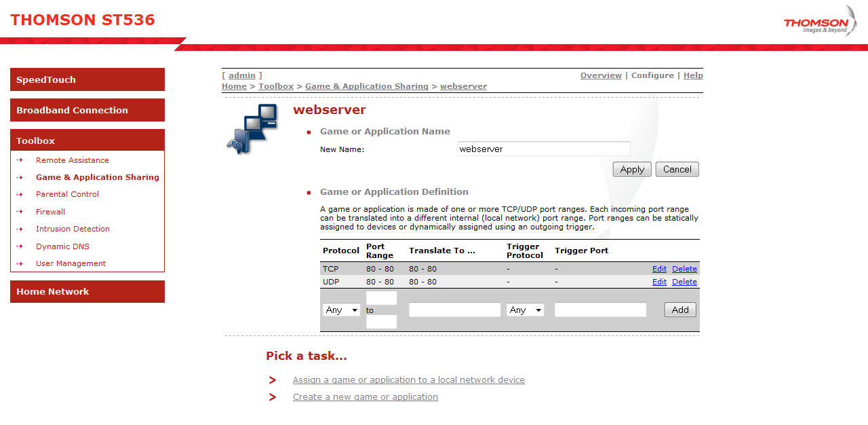Open the SpeedTouch menu section
This screenshot has width=868, height=425.
click(87, 79)
